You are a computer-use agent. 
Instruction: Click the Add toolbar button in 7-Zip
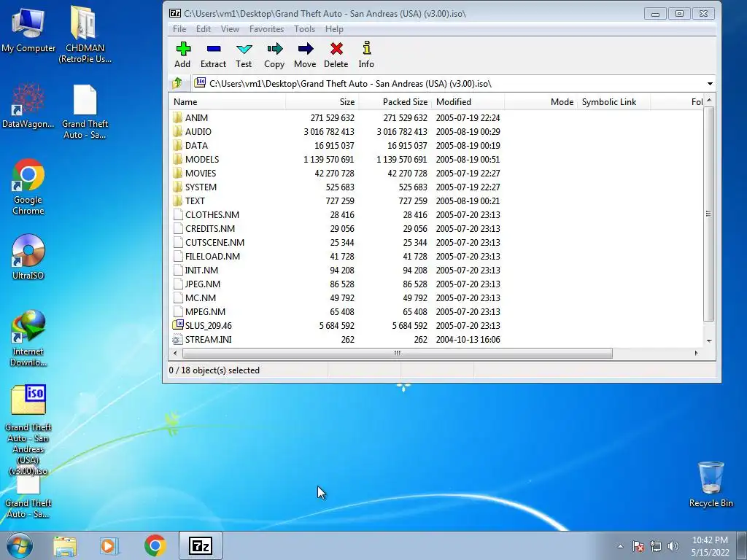click(182, 55)
